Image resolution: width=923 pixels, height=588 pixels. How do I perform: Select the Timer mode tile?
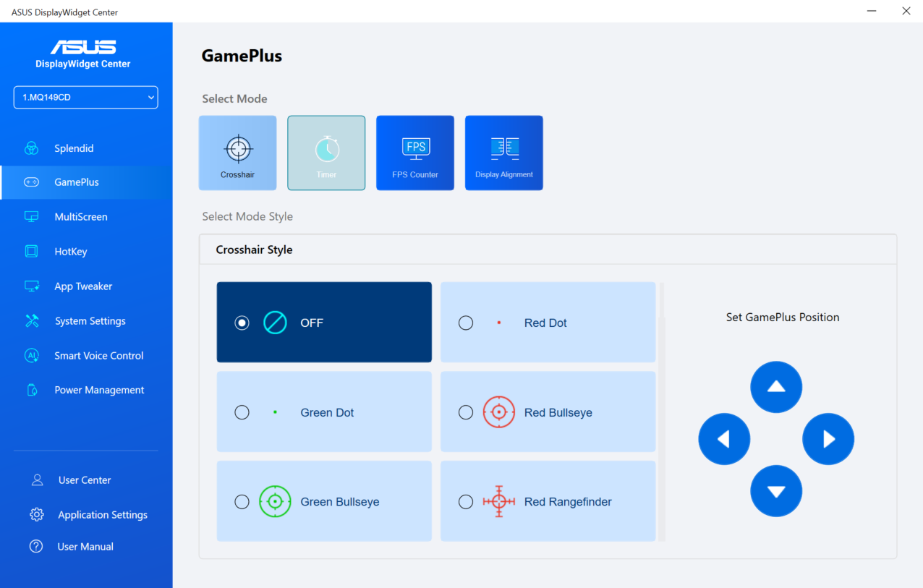[x=326, y=153]
